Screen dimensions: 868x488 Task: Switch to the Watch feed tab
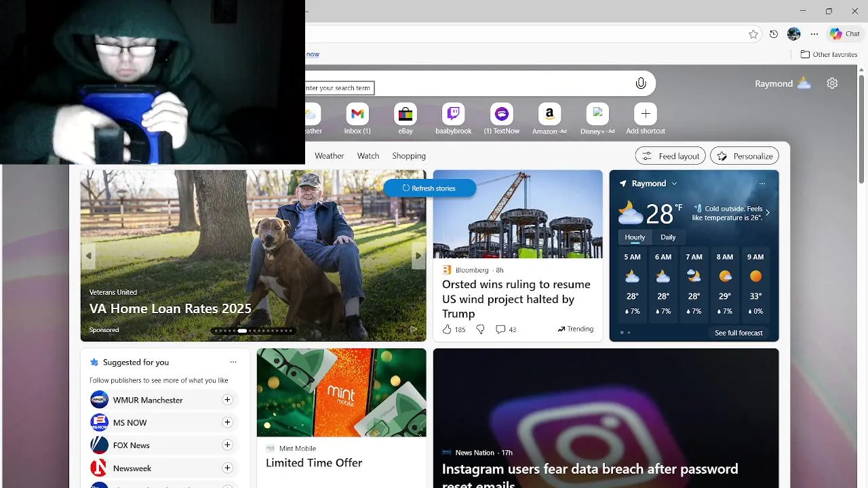pos(368,156)
